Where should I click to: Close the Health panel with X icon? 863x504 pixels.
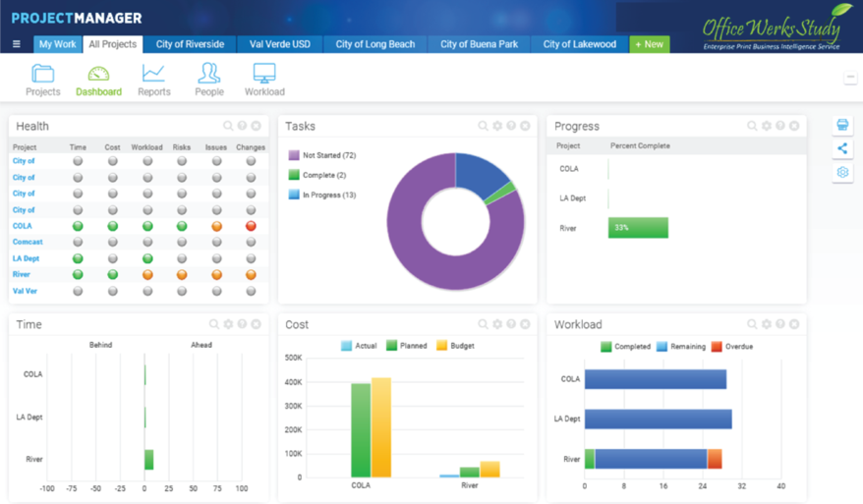pyautogui.click(x=256, y=127)
